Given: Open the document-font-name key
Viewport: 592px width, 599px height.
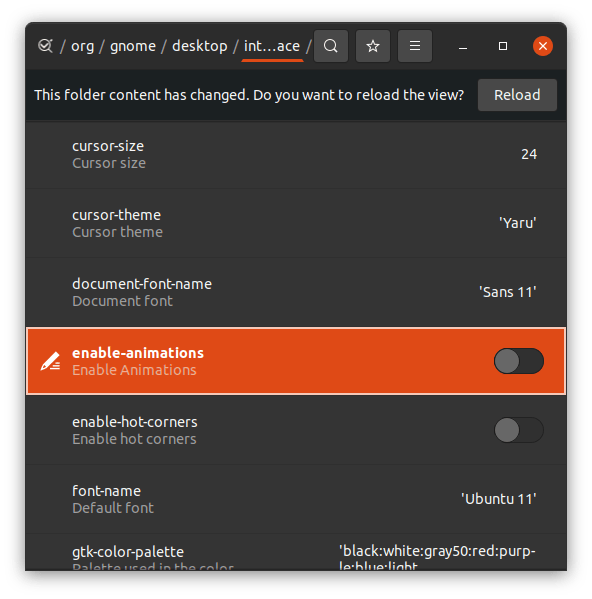Looking at the screenshot, I should tap(296, 292).
